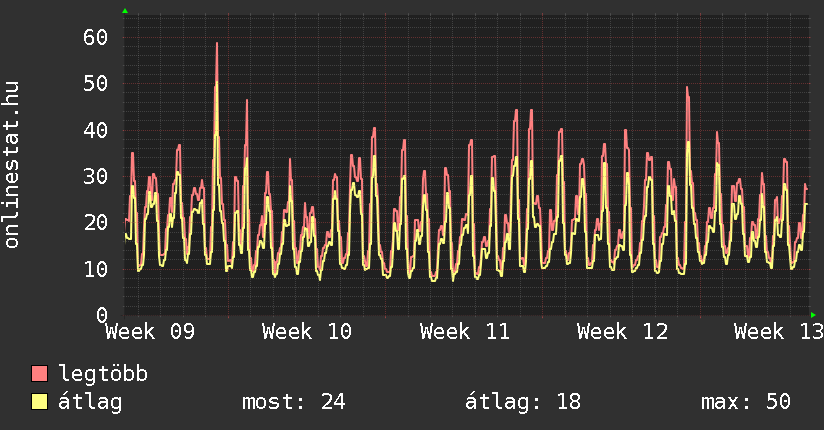Viewport: 824px width, 430px height.
Task: Click the green arrow atop the Y axis
Action: pos(124,11)
